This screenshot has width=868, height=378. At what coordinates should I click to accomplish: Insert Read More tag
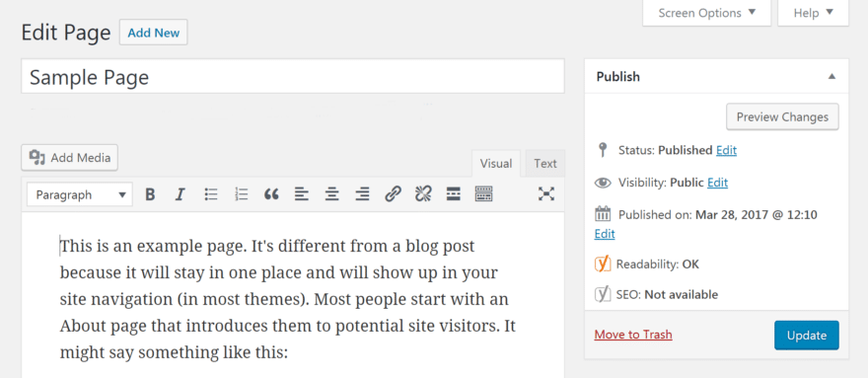click(454, 194)
